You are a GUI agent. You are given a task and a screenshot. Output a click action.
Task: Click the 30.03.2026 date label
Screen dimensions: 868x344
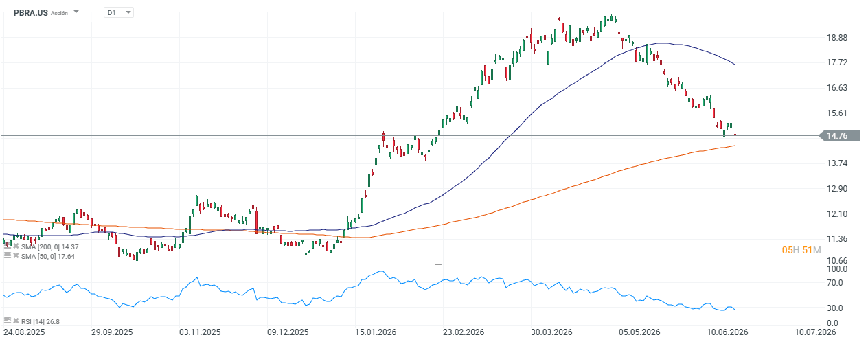tap(552, 332)
